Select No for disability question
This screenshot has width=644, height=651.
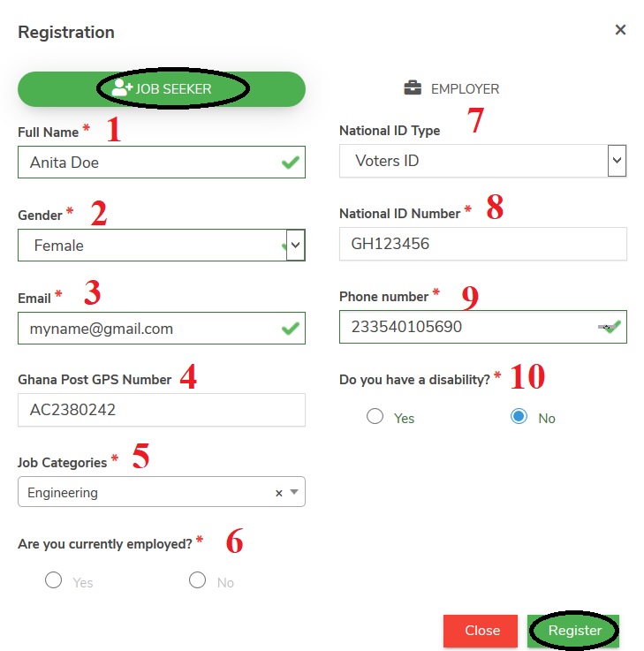519,417
